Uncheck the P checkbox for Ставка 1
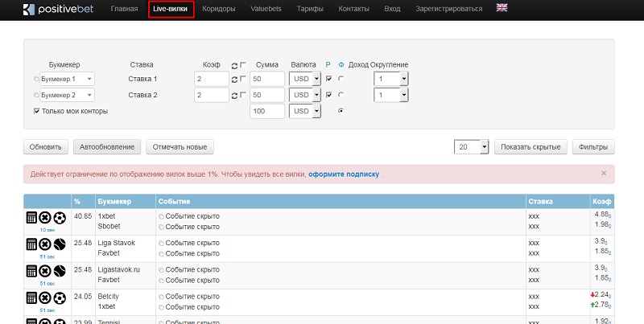The height and width of the screenshot is (324, 644). click(x=328, y=79)
